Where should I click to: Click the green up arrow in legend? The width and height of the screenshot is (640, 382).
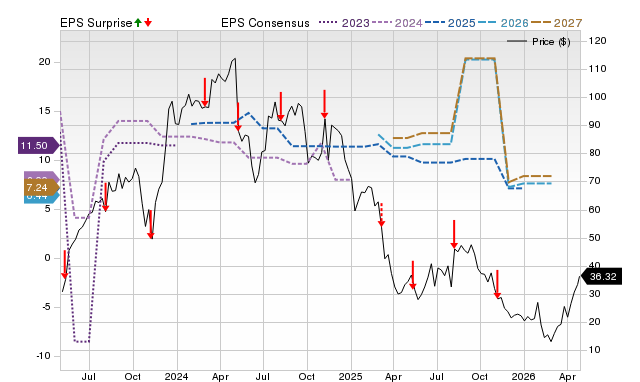[x=138, y=22]
